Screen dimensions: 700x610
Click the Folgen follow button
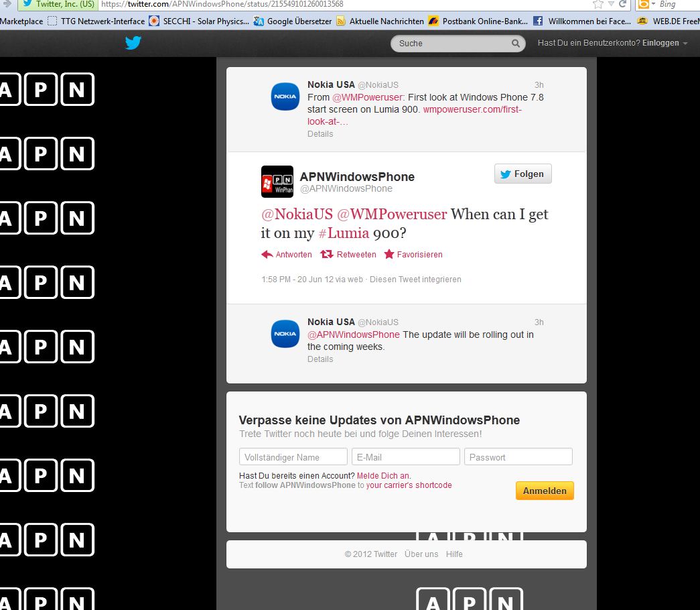(522, 174)
